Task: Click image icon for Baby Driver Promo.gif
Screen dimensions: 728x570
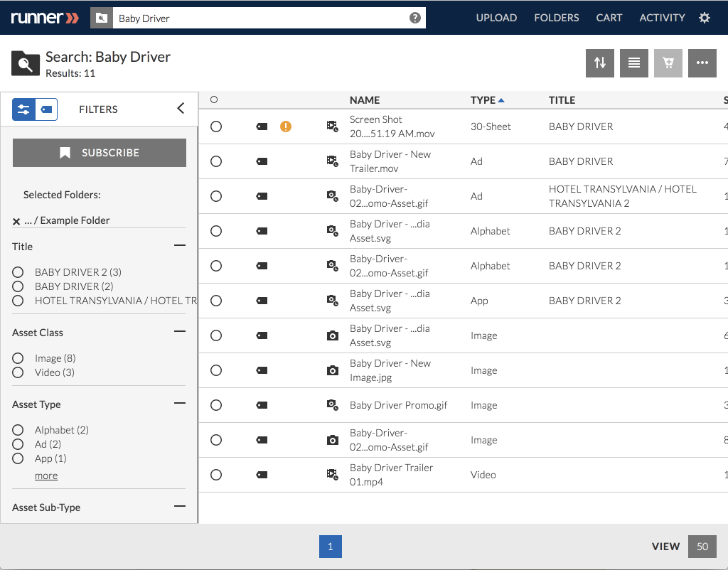Action: (x=332, y=404)
